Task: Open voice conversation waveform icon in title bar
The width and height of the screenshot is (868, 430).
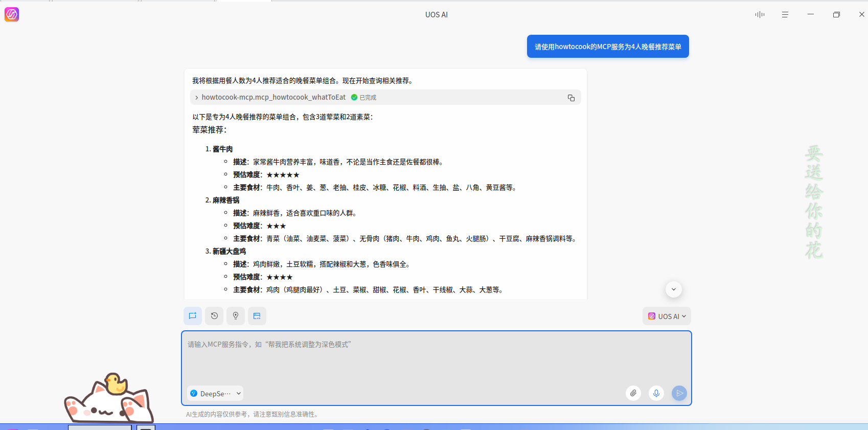Action: point(760,14)
